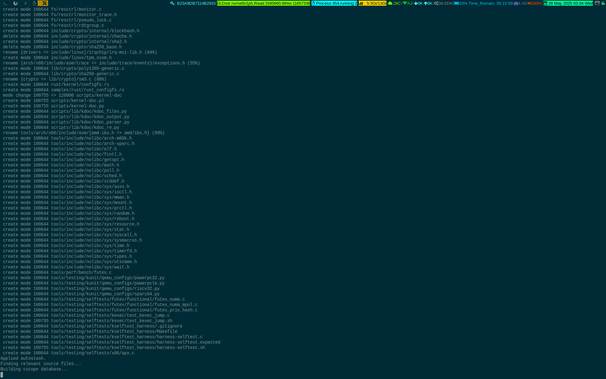The image size is (606, 379).
Task: Select the first workspace terminal icon
Action: pos(5,3)
